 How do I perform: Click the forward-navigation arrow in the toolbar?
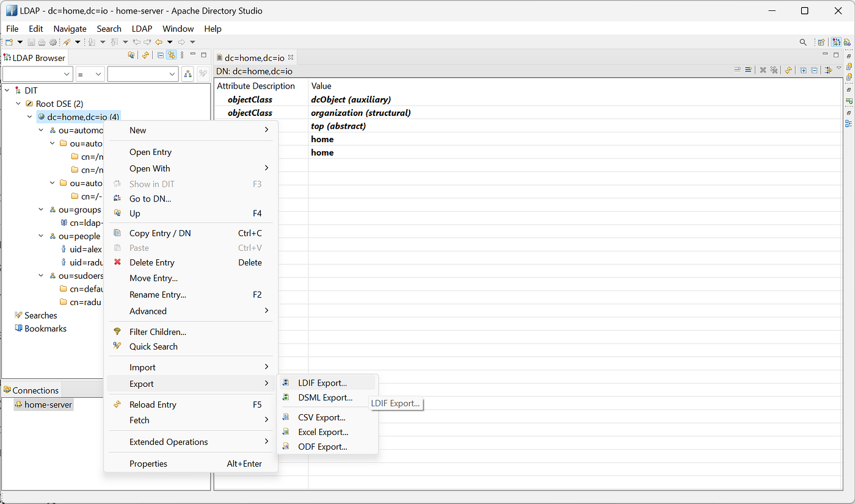pyautogui.click(x=181, y=42)
